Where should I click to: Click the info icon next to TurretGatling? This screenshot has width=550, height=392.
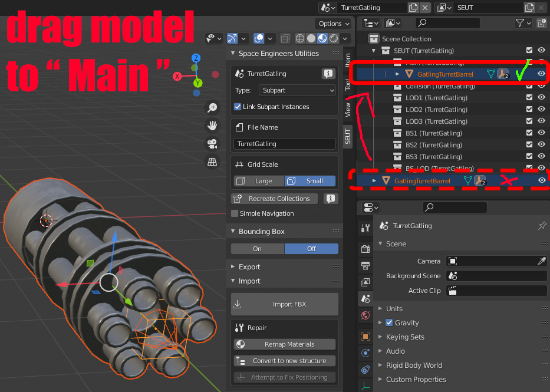tap(328, 74)
